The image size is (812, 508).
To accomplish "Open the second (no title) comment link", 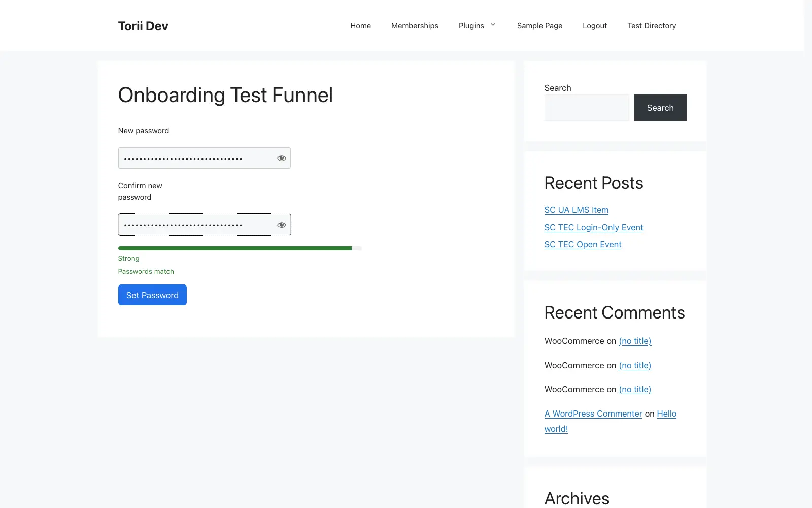I will point(635,365).
